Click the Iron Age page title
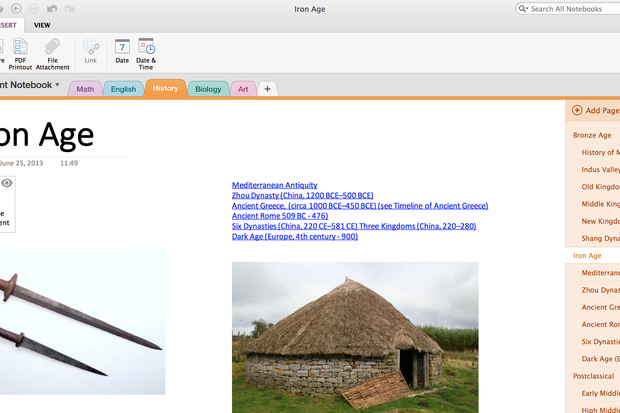Image resolution: width=620 pixels, height=413 pixels. 47,135
